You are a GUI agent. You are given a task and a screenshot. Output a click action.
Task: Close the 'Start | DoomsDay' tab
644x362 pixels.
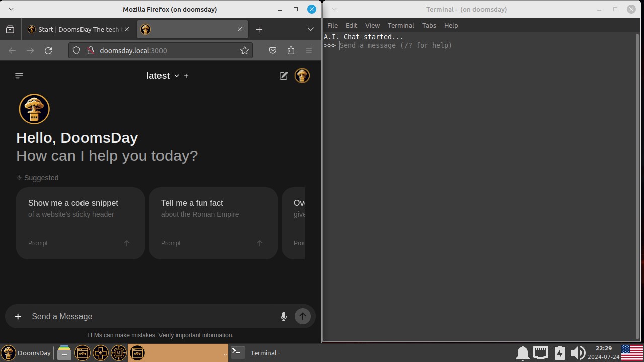[x=127, y=29]
